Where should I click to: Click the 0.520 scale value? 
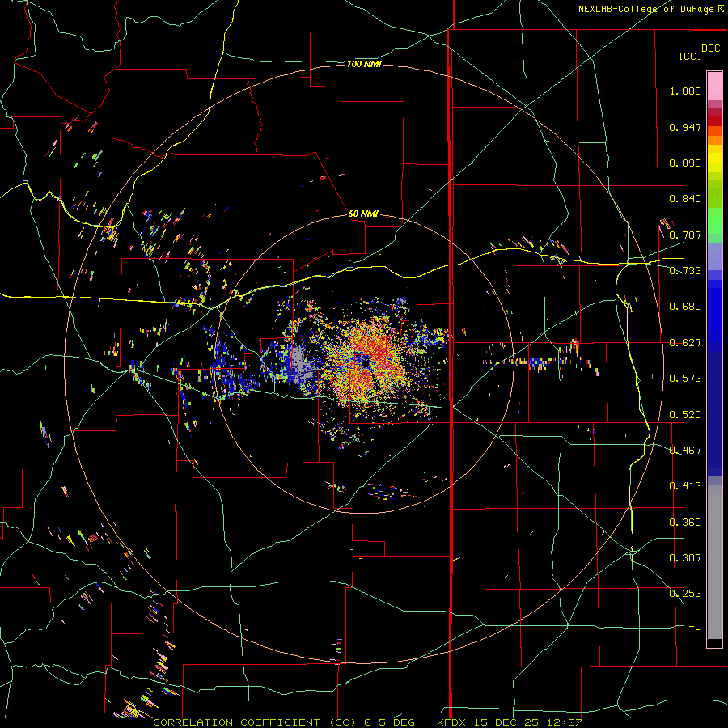click(x=685, y=415)
